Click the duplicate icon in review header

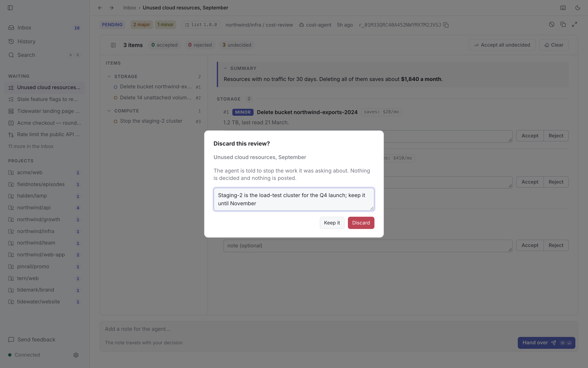pyautogui.click(x=563, y=24)
